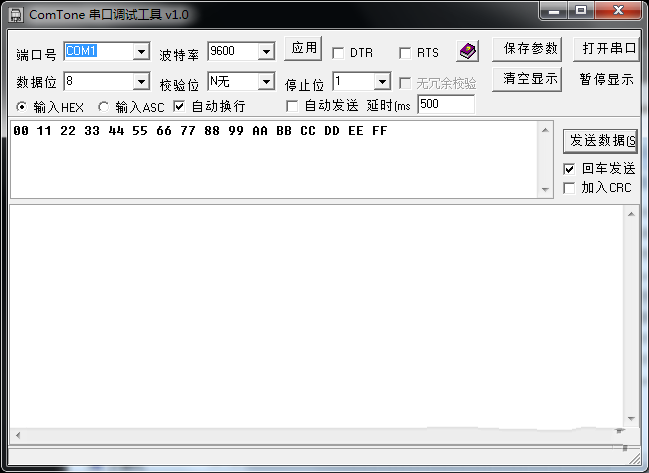Click the 延时 500 input field

pyautogui.click(x=446, y=104)
